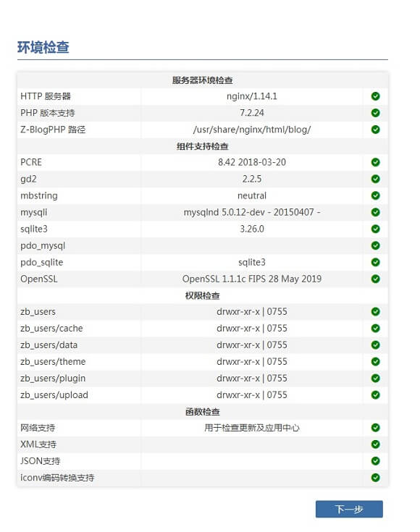The width and height of the screenshot is (420, 532).
Task: Click green check icon in sqlite3 row
Action: point(375,229)
